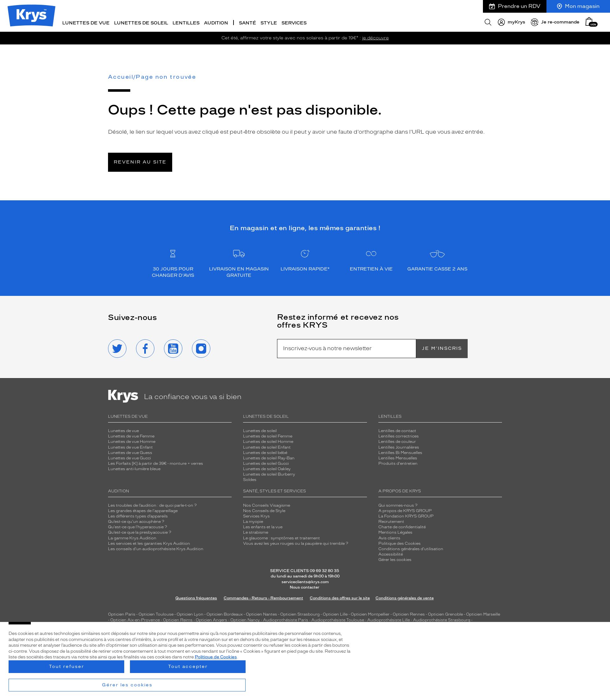Refuse all cookies with Tout refuser

[66, 666]
